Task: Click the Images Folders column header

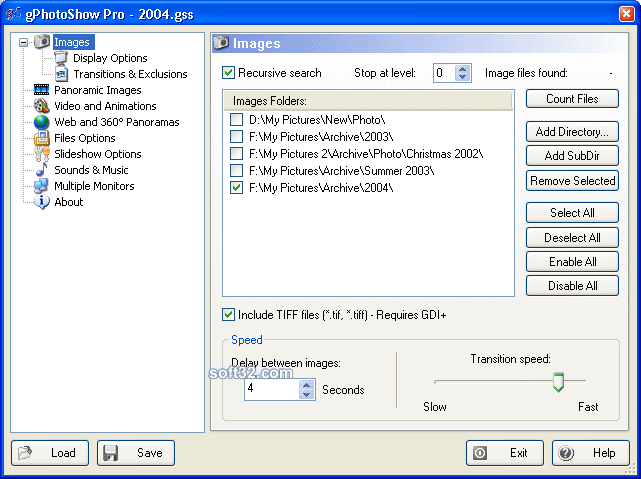Action: (368, 101)
